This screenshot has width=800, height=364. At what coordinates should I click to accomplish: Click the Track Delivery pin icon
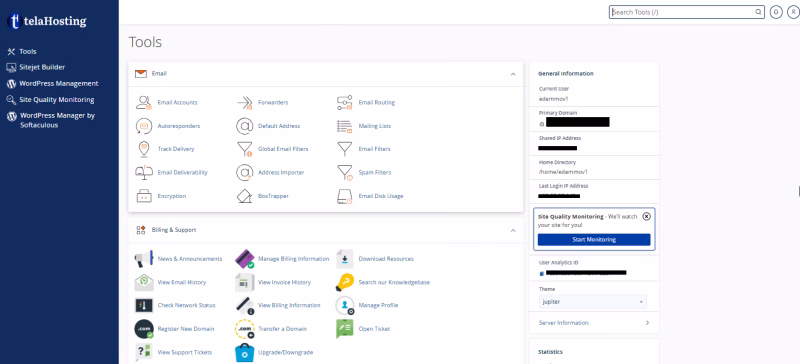point(144,149)
